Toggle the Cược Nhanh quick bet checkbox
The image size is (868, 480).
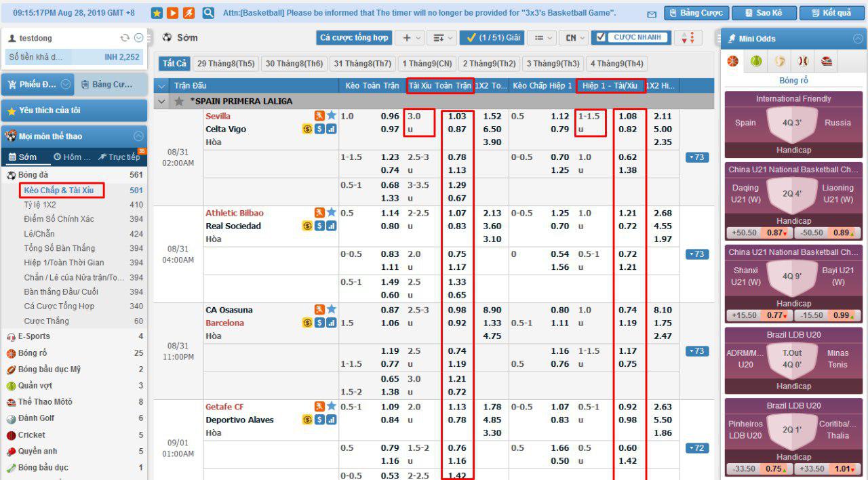click(599, 37)
